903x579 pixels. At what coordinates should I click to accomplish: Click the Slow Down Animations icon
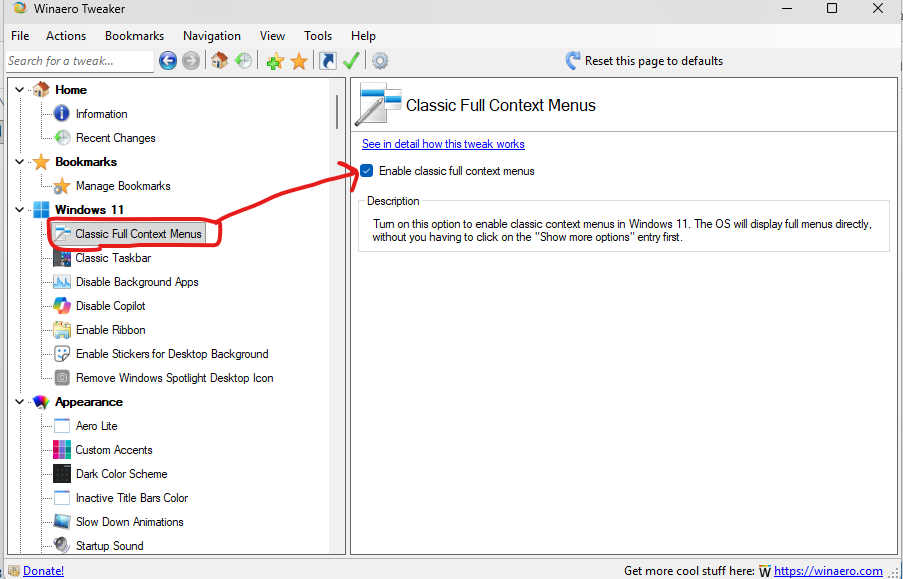[62, 521]
